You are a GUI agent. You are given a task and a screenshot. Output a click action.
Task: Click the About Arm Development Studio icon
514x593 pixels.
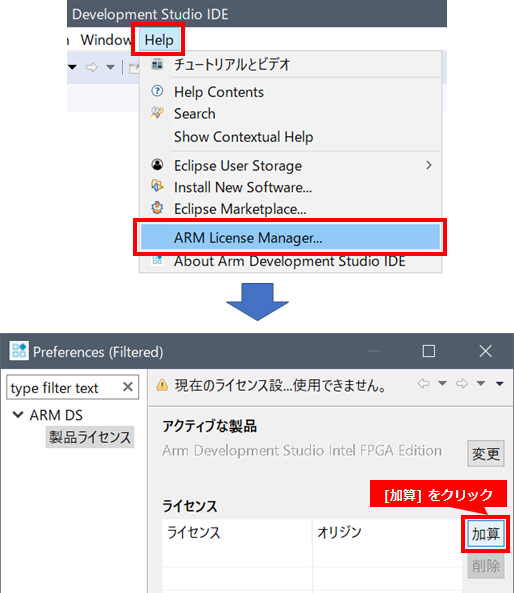pyautogui.click(x=157, y=260)
